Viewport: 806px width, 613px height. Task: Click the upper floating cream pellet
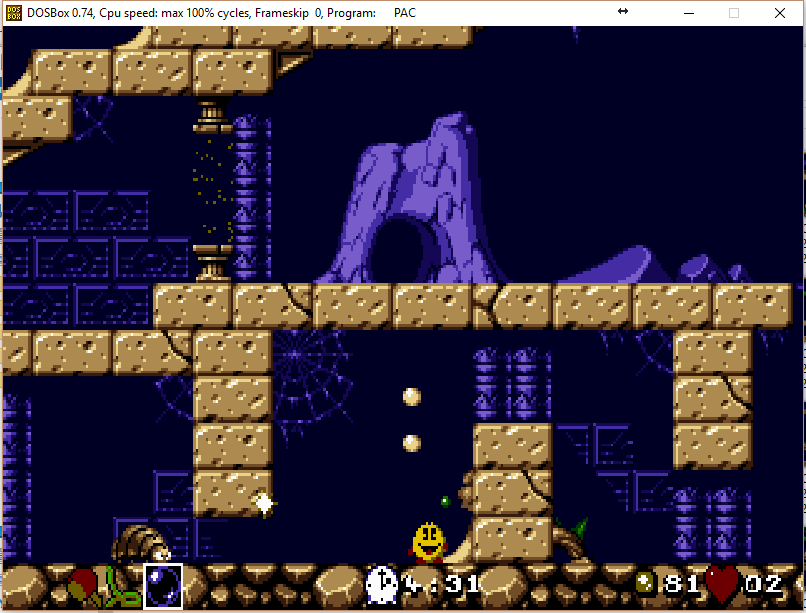[x=412, y=397]
